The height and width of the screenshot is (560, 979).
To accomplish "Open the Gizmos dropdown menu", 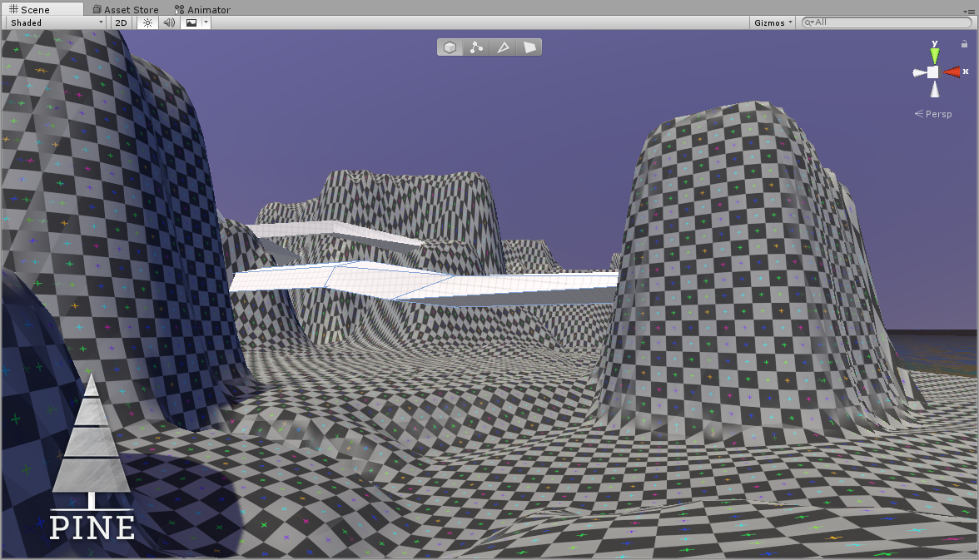I will coord(773,22).
